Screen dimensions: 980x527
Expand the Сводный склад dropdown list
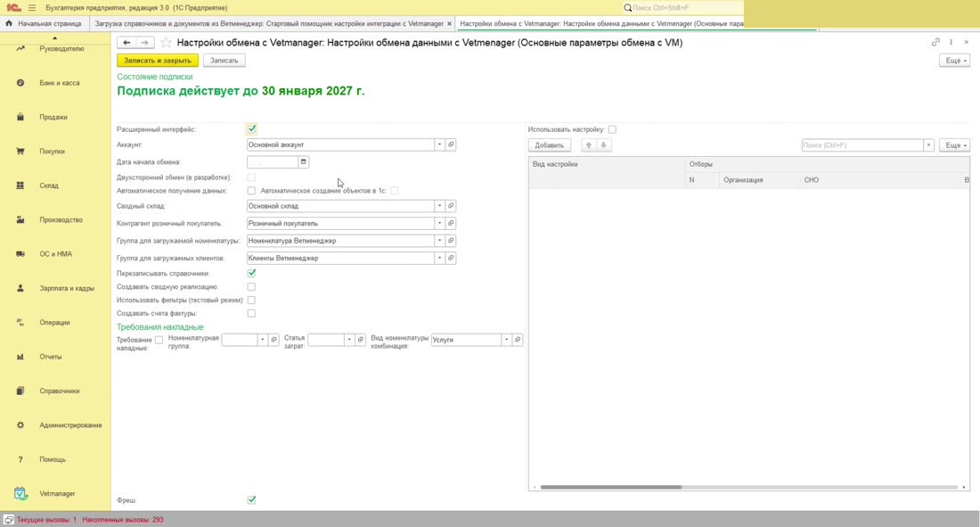(439, 206)
